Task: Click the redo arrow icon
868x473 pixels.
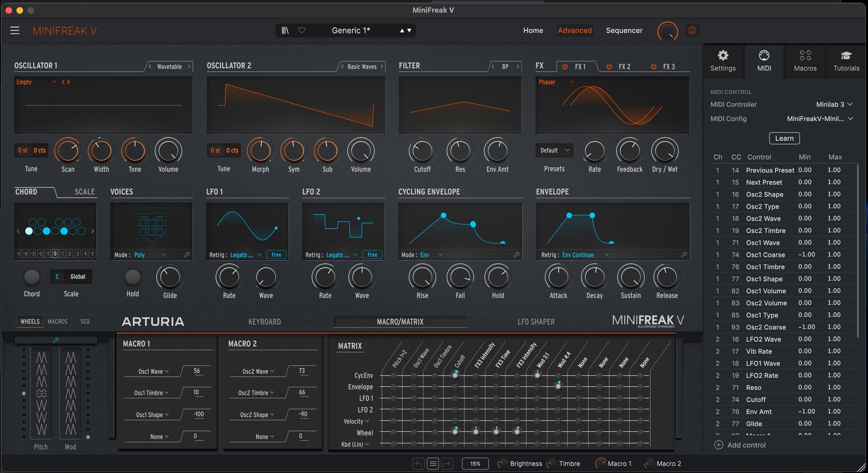Action: [447, 464]
